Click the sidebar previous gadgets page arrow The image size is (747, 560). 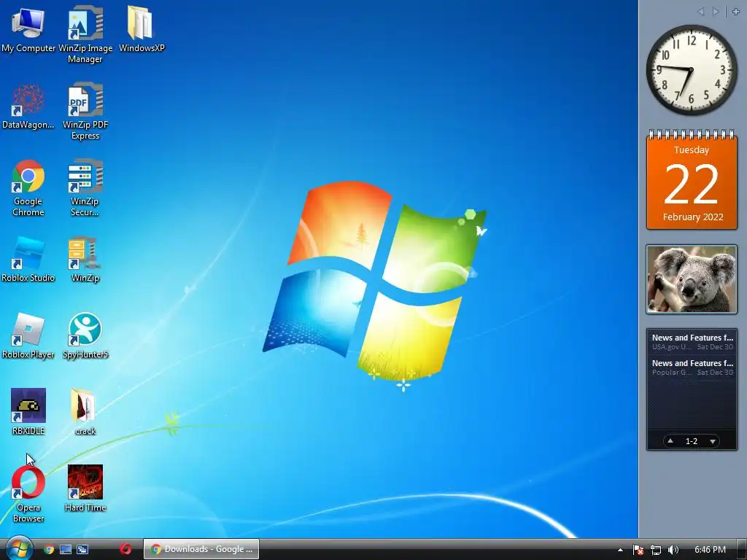[701, 12]
